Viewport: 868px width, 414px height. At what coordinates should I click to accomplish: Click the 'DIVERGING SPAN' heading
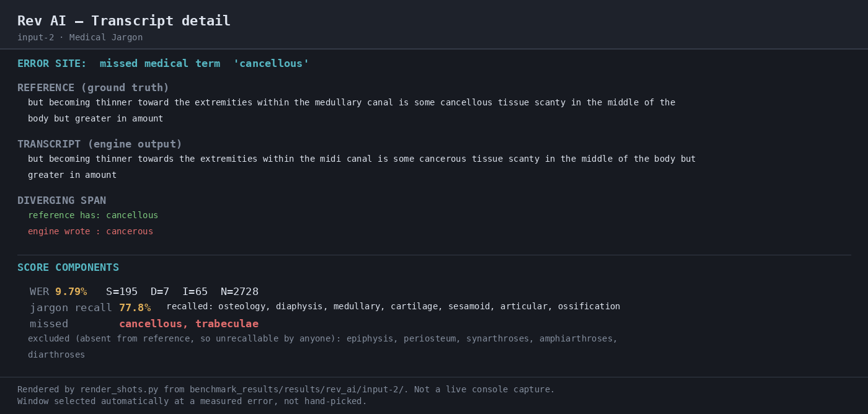61,201
